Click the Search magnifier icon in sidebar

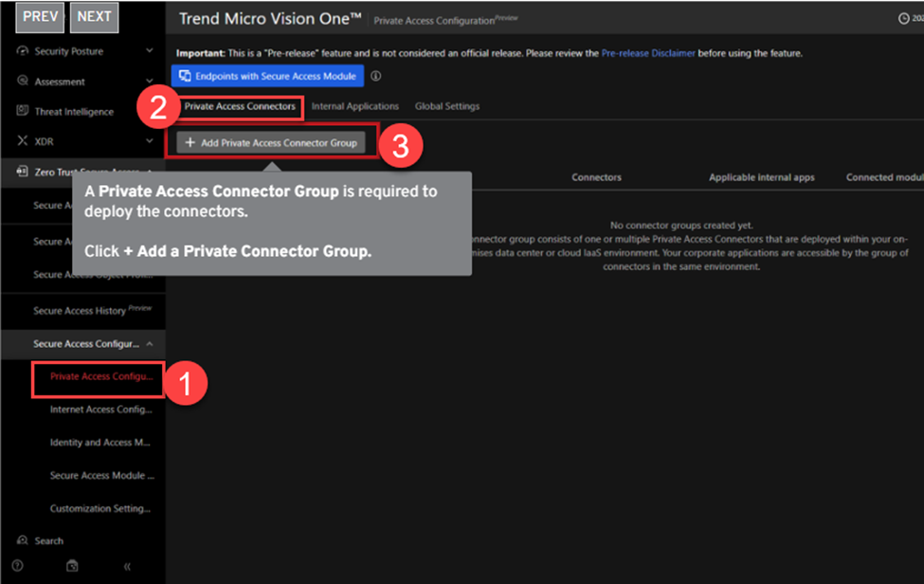coord(23,540)
